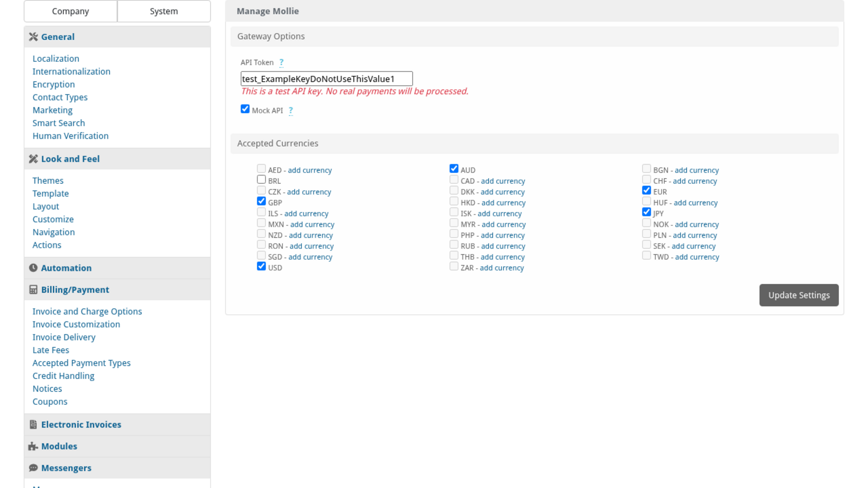Open Invoice Customization settings
The width and height of the screenshot is (868, 488).
click(76, 324)
